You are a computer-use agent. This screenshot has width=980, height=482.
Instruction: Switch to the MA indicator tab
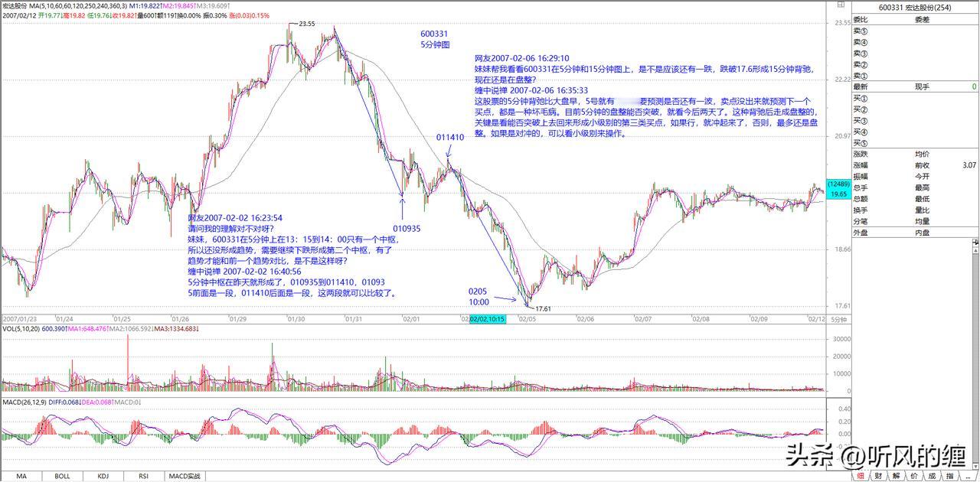[x=21, y=476]
